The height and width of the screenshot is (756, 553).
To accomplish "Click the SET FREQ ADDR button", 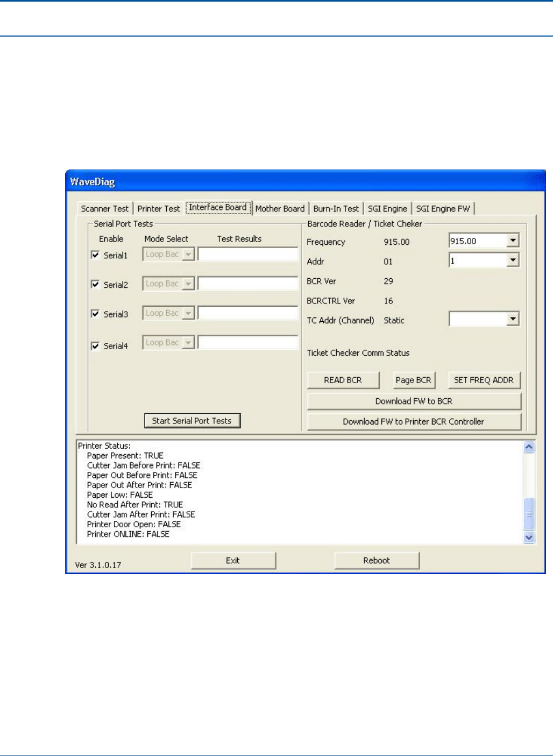I will pyautogui.click(x=484, y=380).
